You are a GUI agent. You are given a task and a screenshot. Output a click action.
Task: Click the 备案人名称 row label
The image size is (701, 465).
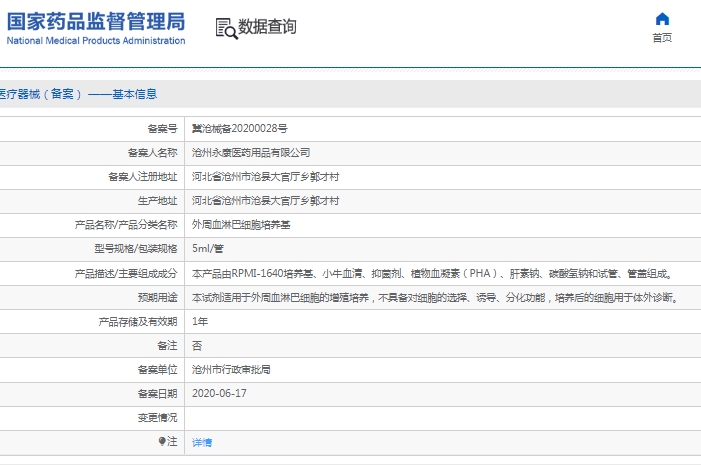click(152, 153)
